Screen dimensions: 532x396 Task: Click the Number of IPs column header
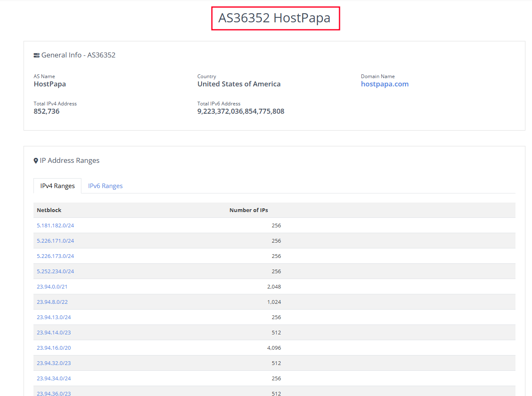249,210
